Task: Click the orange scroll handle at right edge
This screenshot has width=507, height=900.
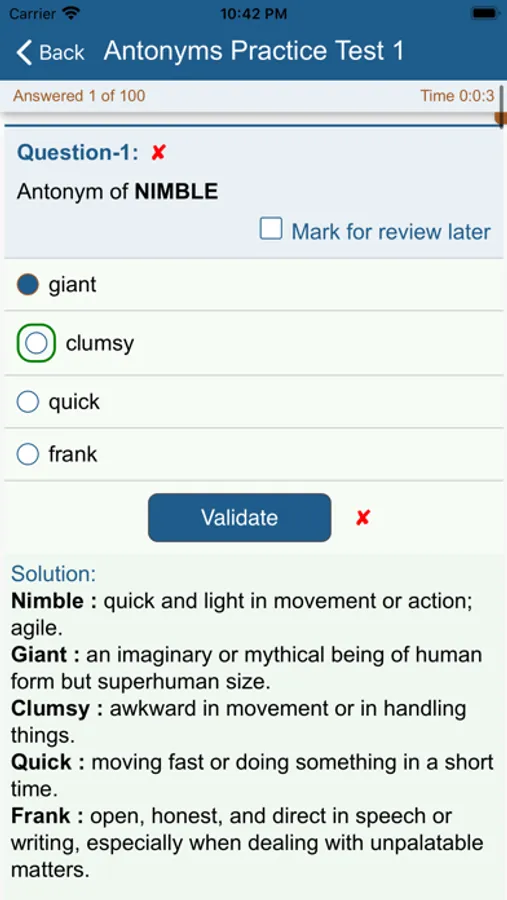Action: tap(501, 118)
